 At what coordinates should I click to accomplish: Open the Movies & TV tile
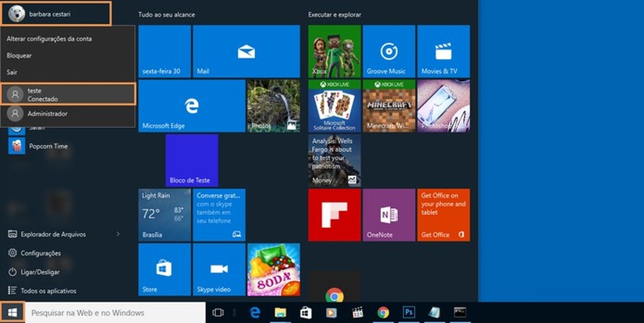click(444, 51)
